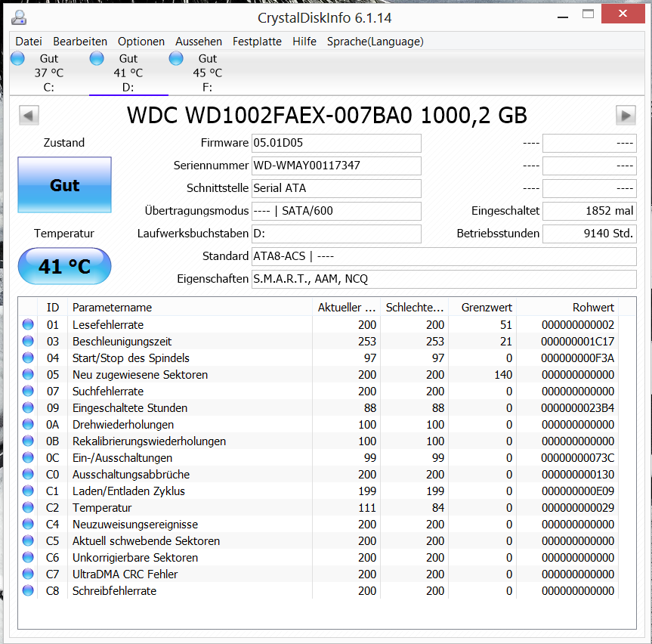Click status dot of Schreibfehlerrate row

(28, 591)
